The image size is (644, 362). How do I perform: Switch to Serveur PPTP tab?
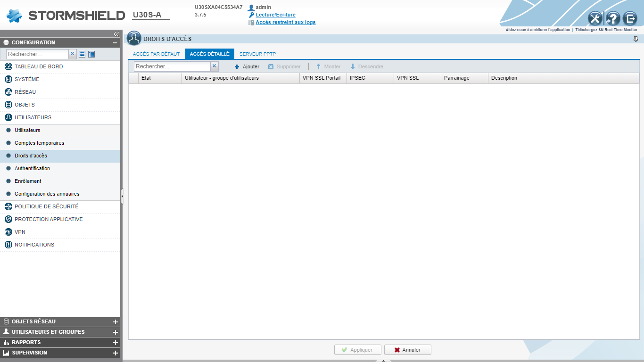point(257,54)
